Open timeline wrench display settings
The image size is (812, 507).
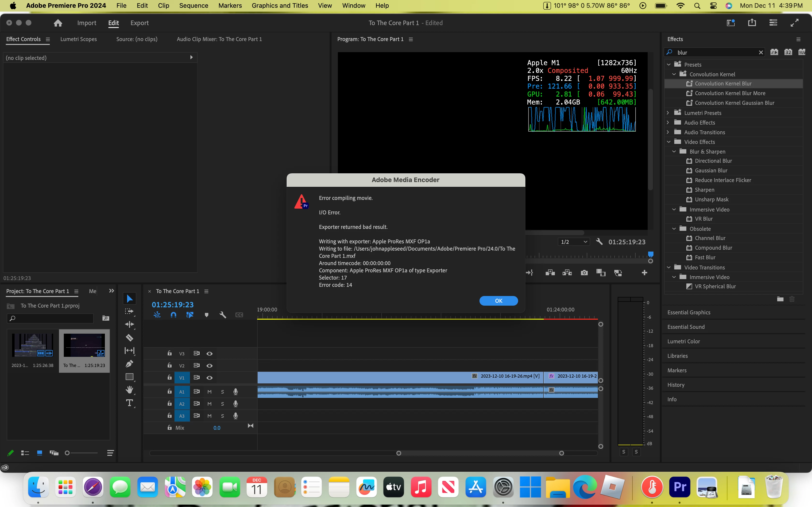pyautogui.click(x=223, y=315)
